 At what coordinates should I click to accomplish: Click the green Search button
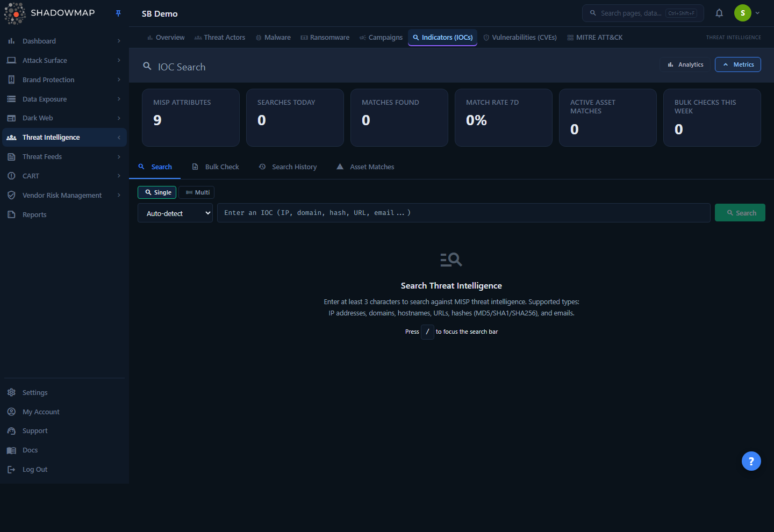click(x=740, y=213)
